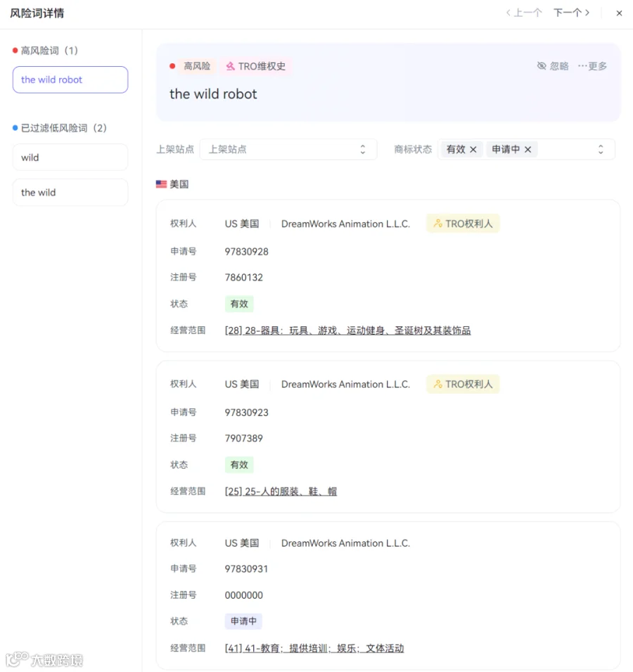Expand the 商标状态 dropdown arrows
Image resolution: width=633 pixels, height=672 pixels.
click(x=601, y=149)
